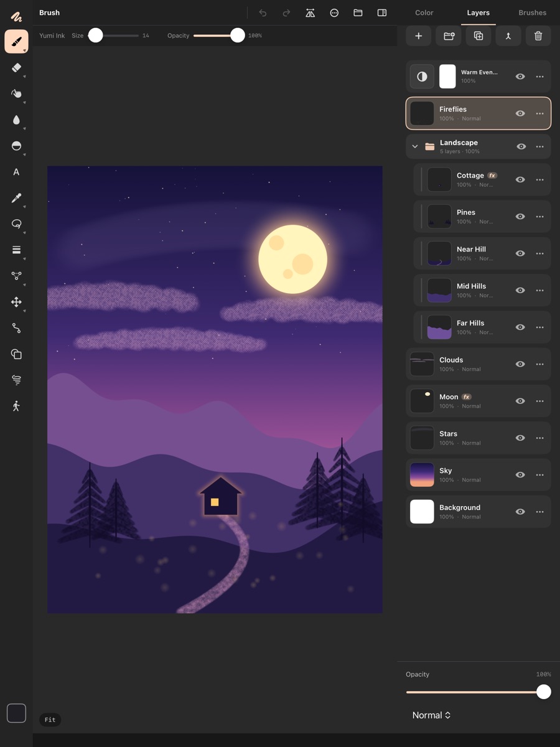Select the Eyedropper tool
Screen dimensions: 560x747
16,198
